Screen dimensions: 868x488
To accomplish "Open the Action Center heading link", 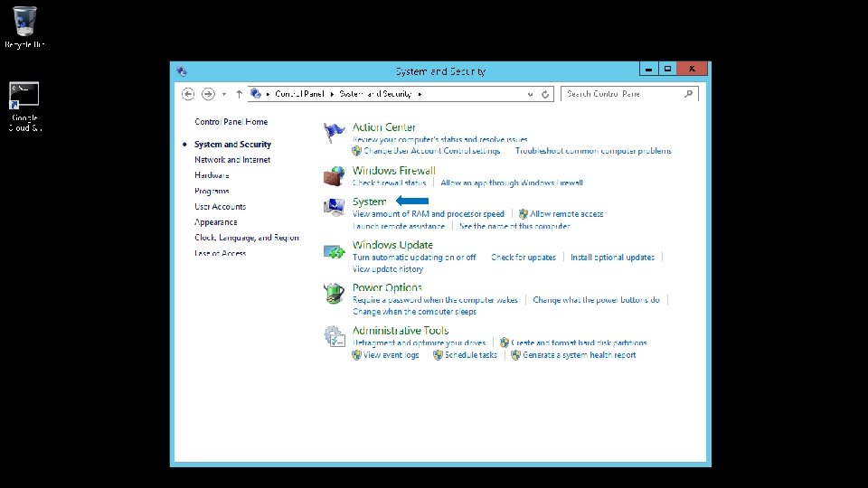I will (x=383, y=127).
